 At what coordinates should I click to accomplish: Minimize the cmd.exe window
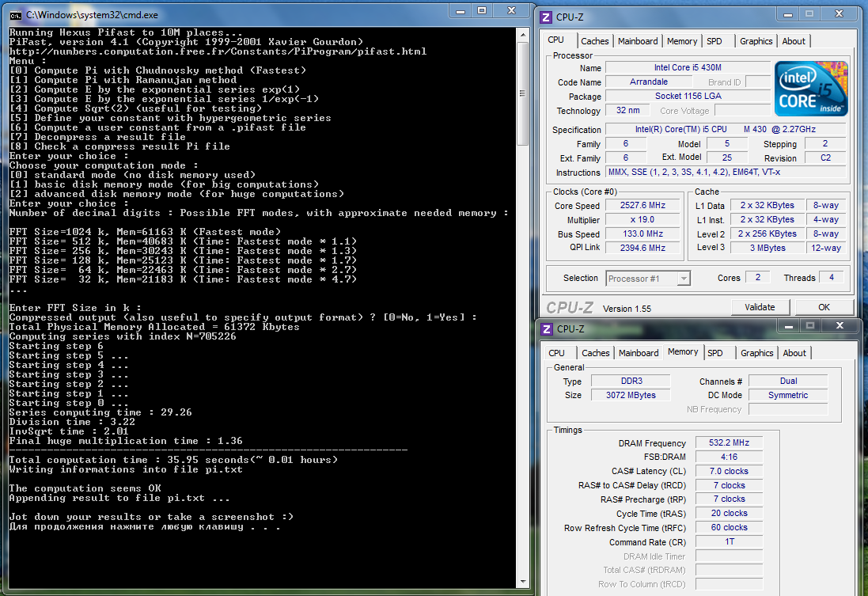(x=460, y=11)
